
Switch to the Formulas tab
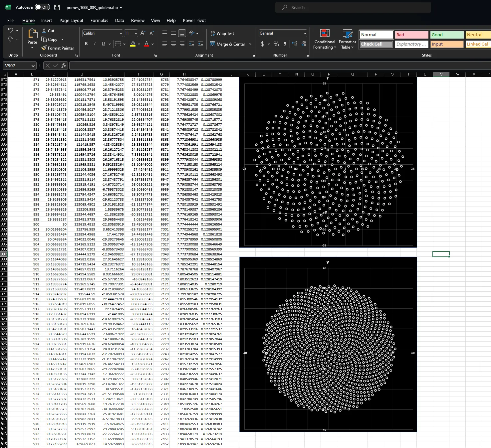(x=99, y=20)
